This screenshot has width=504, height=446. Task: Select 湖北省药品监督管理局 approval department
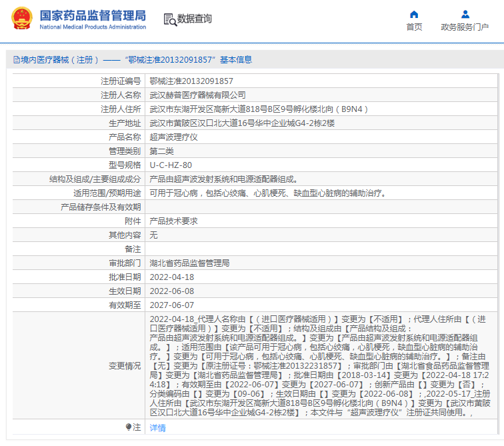click(189, 263)
